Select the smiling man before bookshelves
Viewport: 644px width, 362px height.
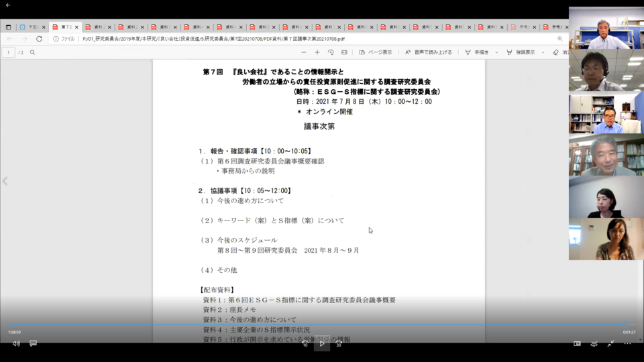(606, 155)
